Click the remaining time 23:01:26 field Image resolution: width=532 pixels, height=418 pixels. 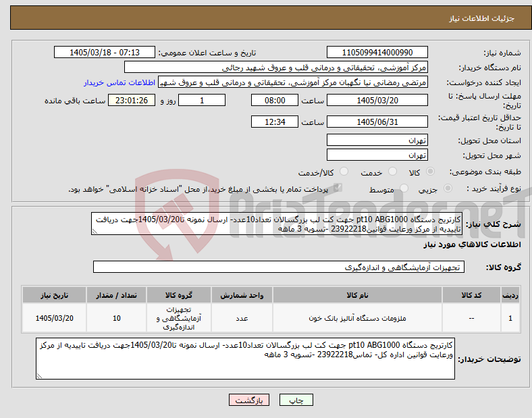[132, 100]
